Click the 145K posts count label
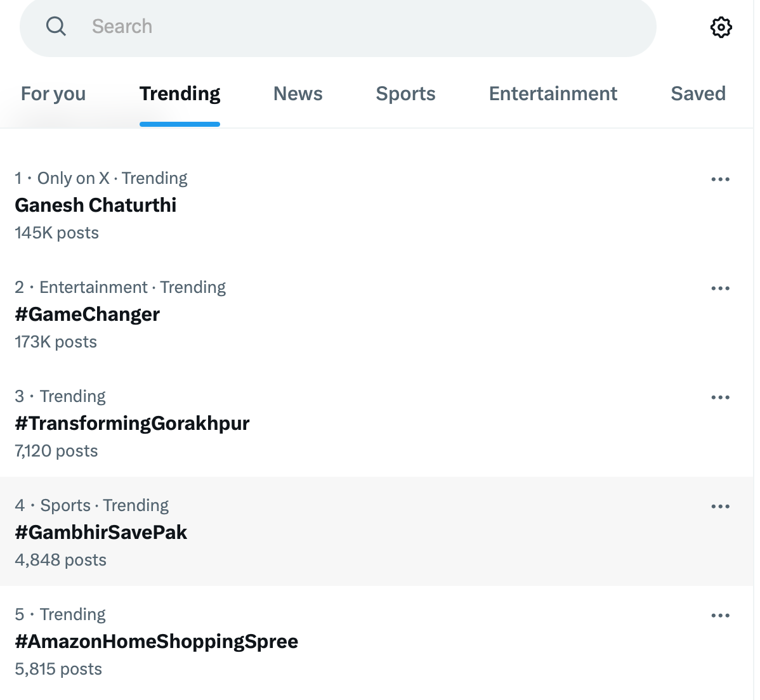The width and height of the screenshot is (760, 700). [57, 233]
